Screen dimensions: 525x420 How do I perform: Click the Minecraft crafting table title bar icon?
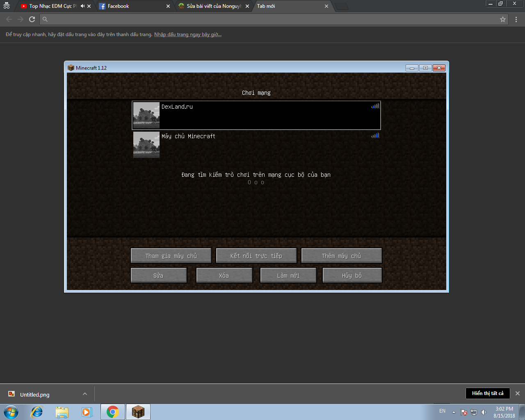(71, 68)
